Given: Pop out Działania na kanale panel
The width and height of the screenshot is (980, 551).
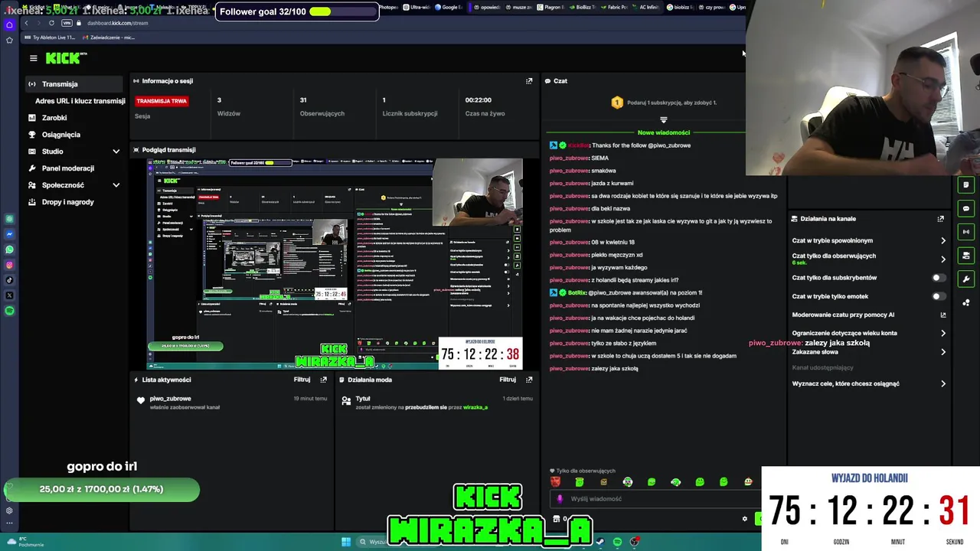Looking at the screenshot, I should pos(941,219).
